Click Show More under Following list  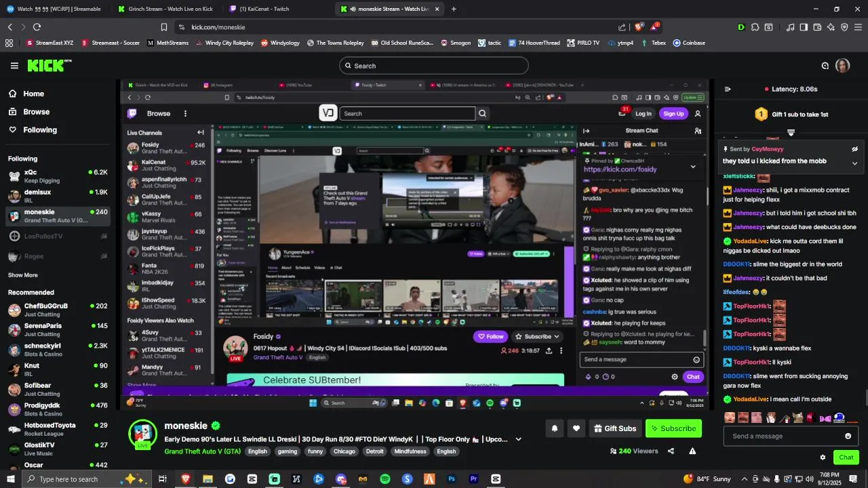point(23,275)
